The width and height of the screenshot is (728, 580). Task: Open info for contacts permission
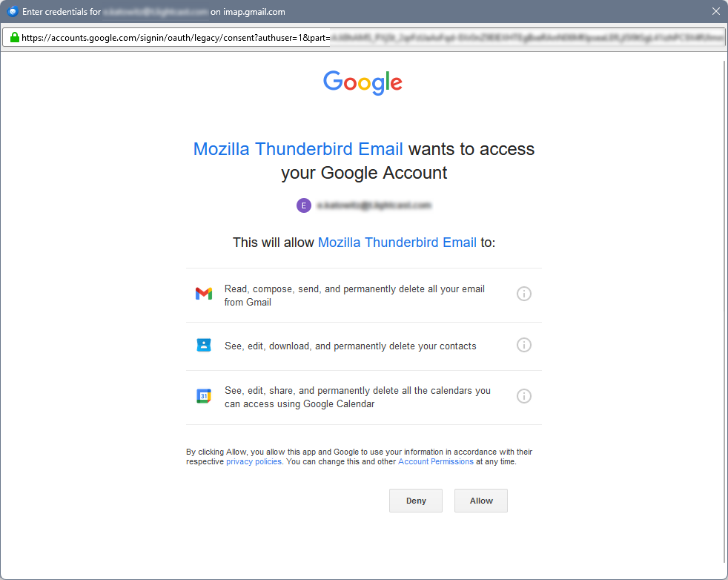523,345
